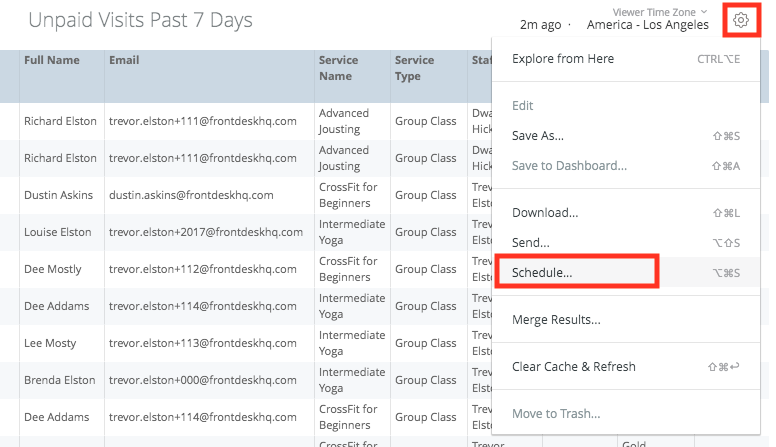Image resolution: width=776 pixels, height=447 pixels.
Task: Choose Save As… from the menu
Action: 538,136
